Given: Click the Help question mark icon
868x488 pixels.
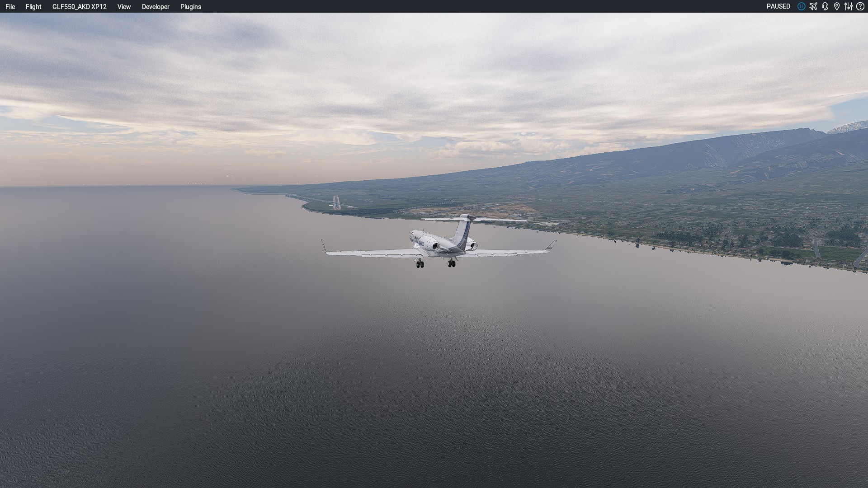Looking at the screenshot, I should pos(860,6).
